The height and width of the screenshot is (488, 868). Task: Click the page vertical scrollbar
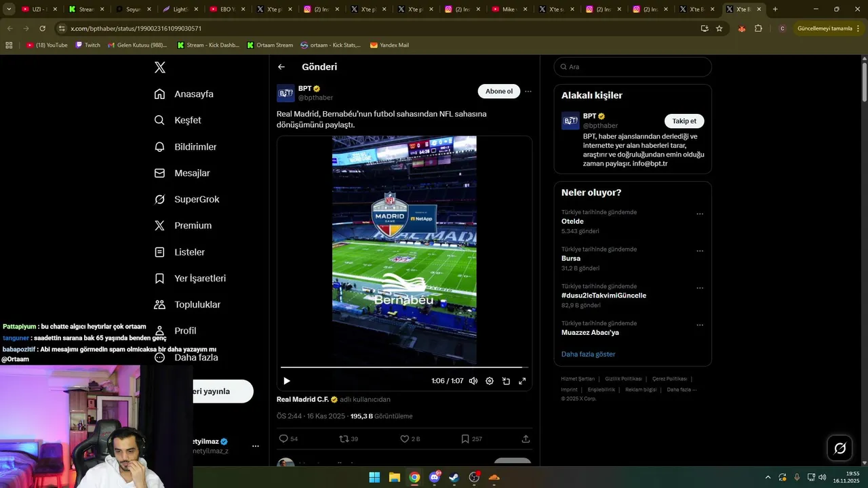point(865,81)
